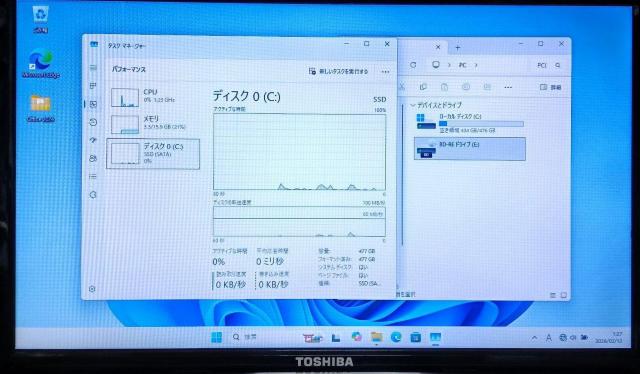
Task: Click Paste icon in File Explorer toolbar
Action: pos(444,87)
